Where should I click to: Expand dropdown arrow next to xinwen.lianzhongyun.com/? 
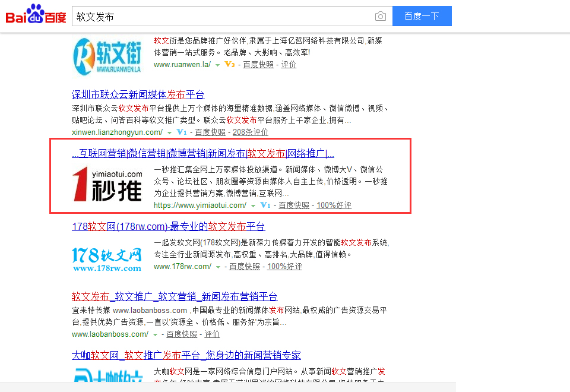click(169, 133)
